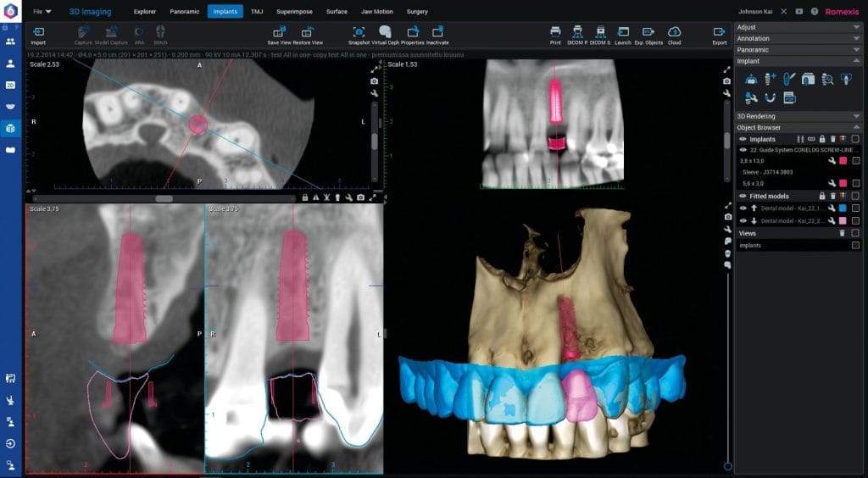Open the File dropdown menu
The width and height of the screenshot is (868, 478).
pos(42,12)
